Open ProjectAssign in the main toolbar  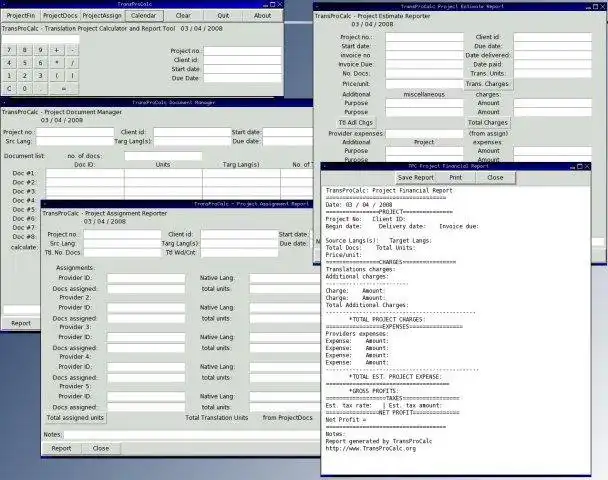pyautogui.click(x=102, y=16)
